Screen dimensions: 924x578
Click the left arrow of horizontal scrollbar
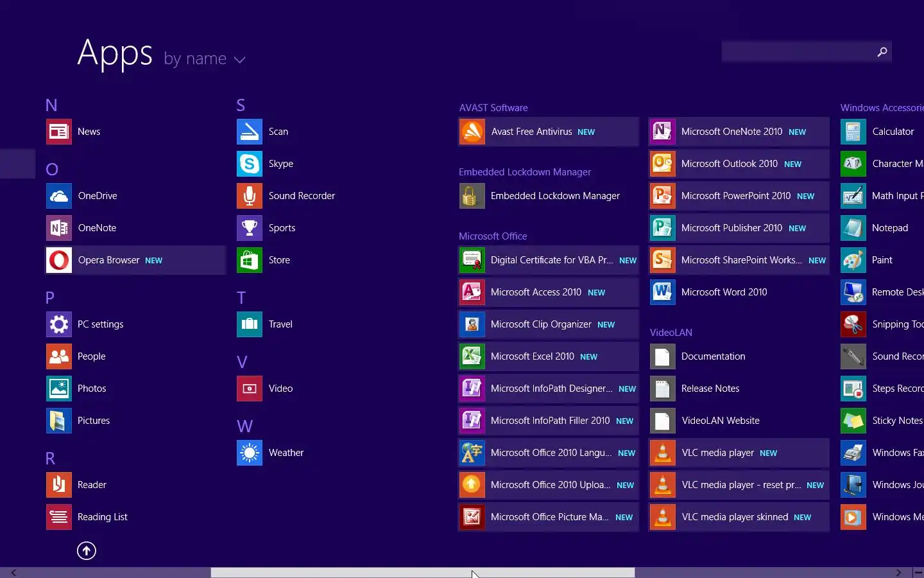pos(13,573)
